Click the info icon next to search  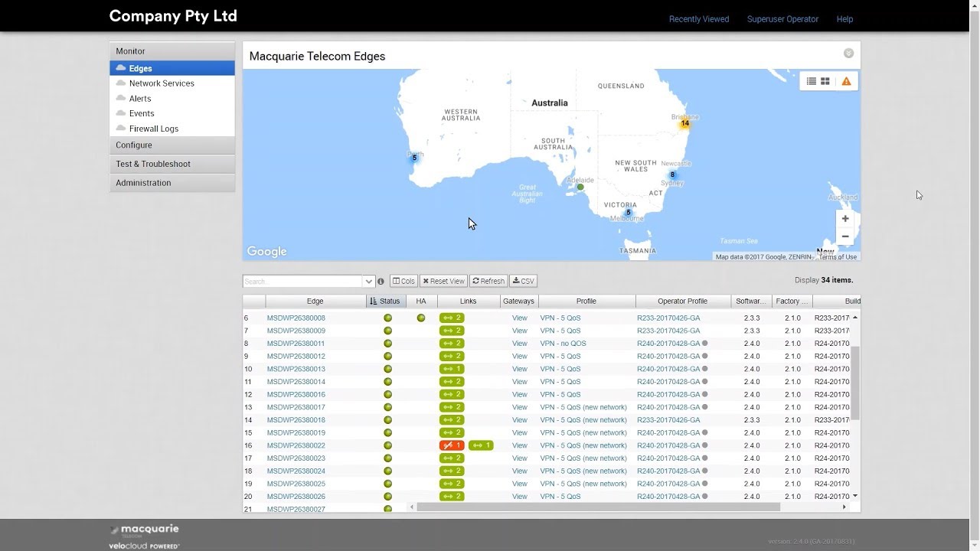pyautogui.click(x=381, y=281)
